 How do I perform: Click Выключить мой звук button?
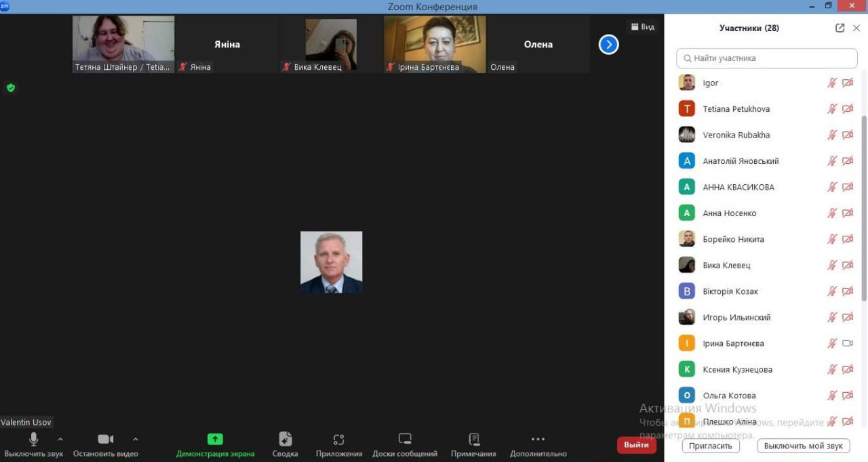[x=804, y=446]
